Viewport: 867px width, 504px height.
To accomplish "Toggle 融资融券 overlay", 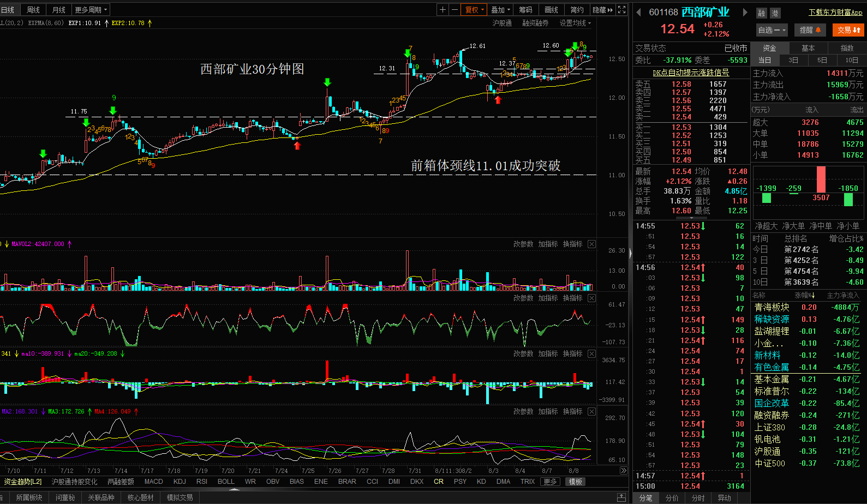I will (x=535, y=23).
